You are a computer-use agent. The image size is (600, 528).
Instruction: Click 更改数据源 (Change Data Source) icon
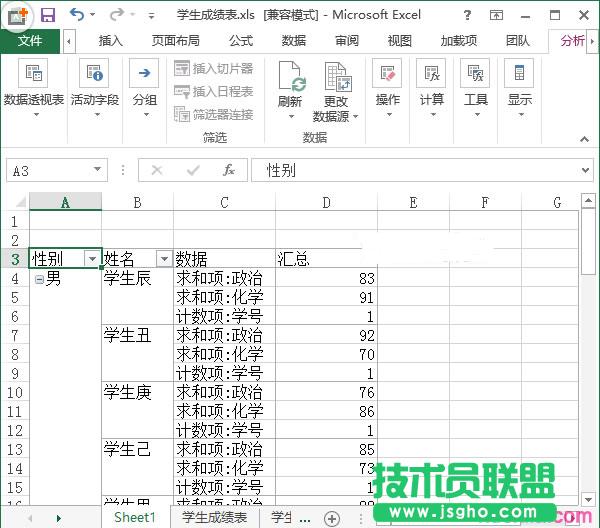click(x=336, y=78)
